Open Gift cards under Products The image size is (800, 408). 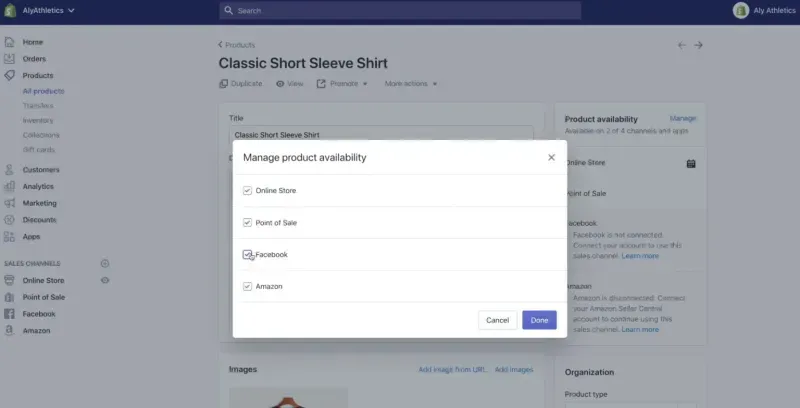click(39, 149)
